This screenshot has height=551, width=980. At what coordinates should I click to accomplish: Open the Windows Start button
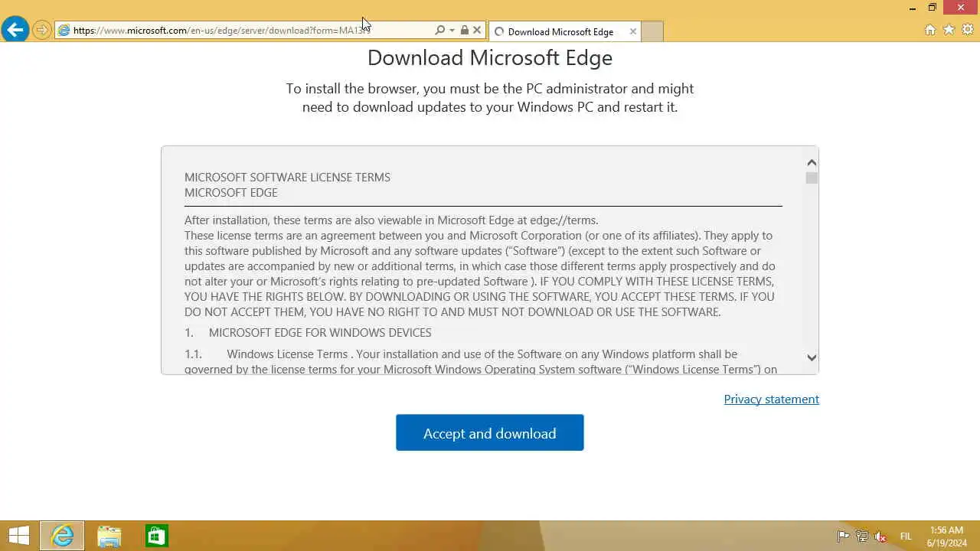point(19,536)
